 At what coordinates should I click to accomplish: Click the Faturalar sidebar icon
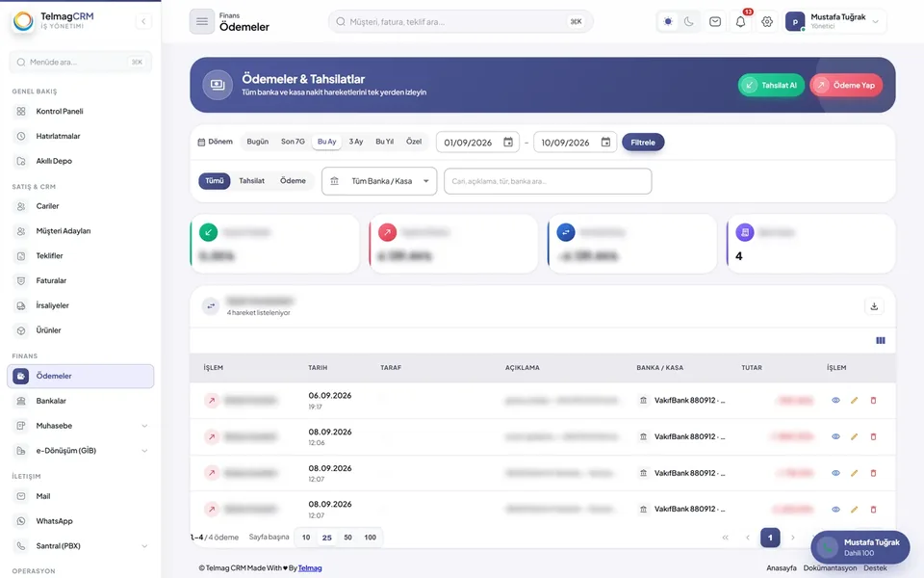21,280
